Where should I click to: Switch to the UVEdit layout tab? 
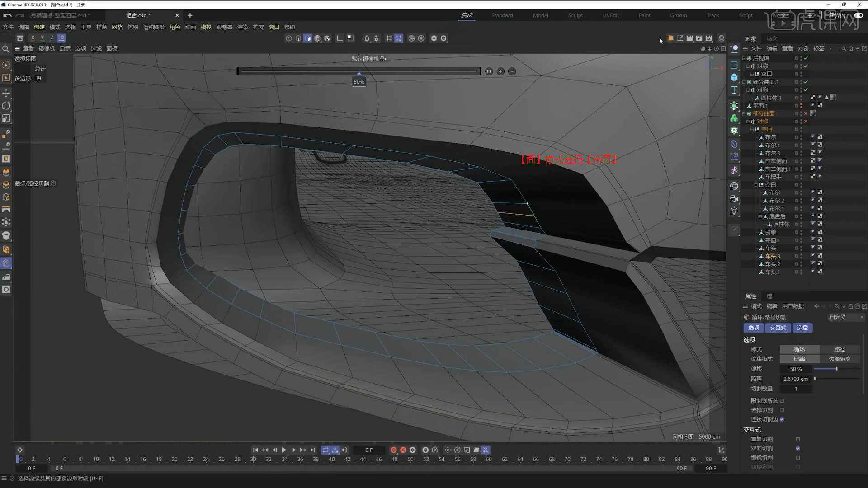click(x=610, y=15)
